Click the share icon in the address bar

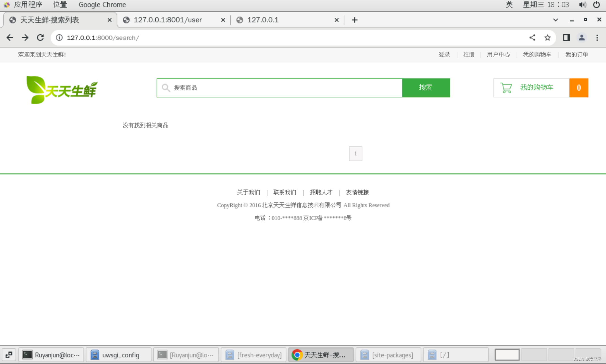coord(532,37)
